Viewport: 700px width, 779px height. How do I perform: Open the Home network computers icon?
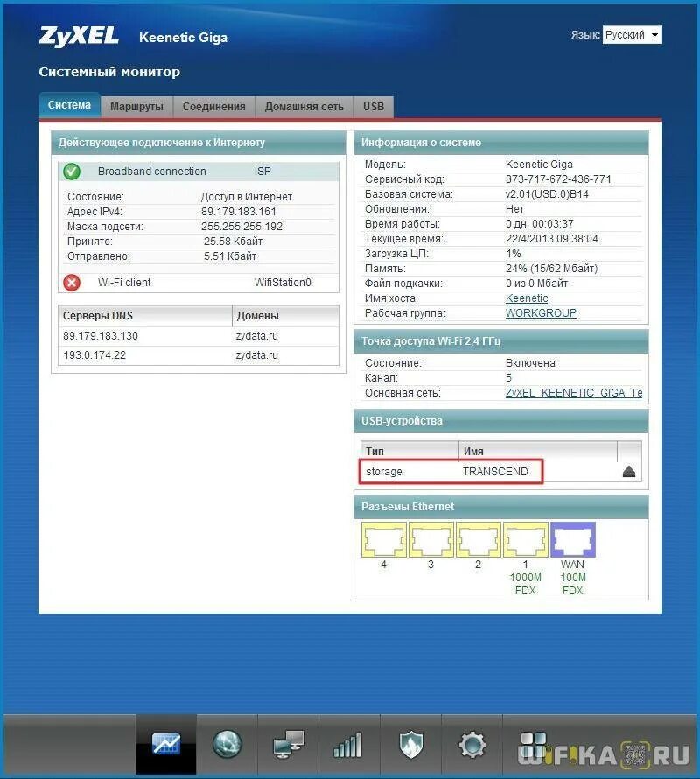(288, 744)
